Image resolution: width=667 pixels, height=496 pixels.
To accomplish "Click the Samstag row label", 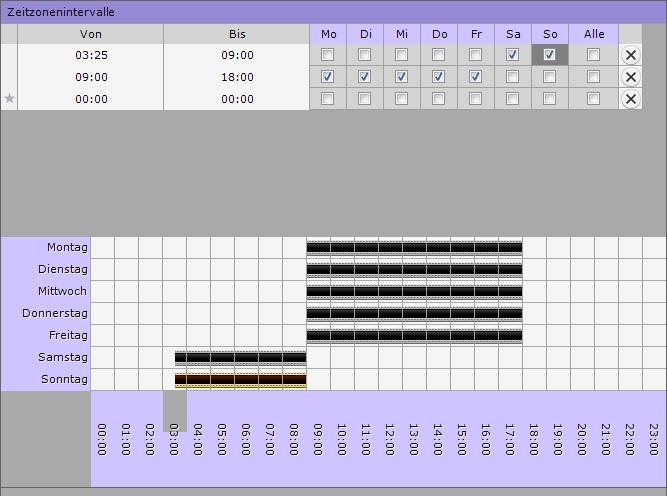I will click(63, 357).
